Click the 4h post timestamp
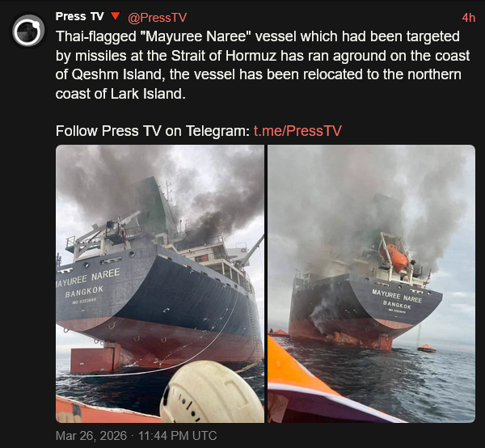 (x=468, y=18)
